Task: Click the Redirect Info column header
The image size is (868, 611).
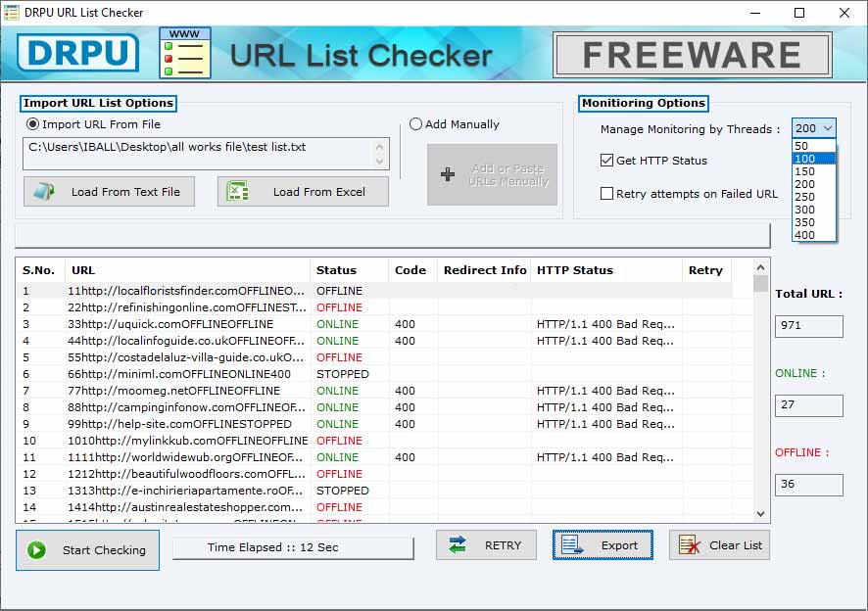Action: (484, 270)
